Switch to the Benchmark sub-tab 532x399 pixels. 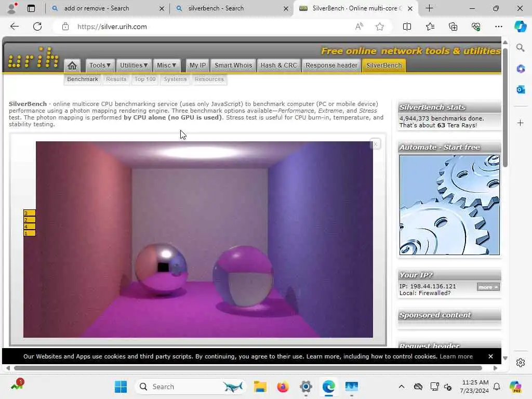point(83,79)
